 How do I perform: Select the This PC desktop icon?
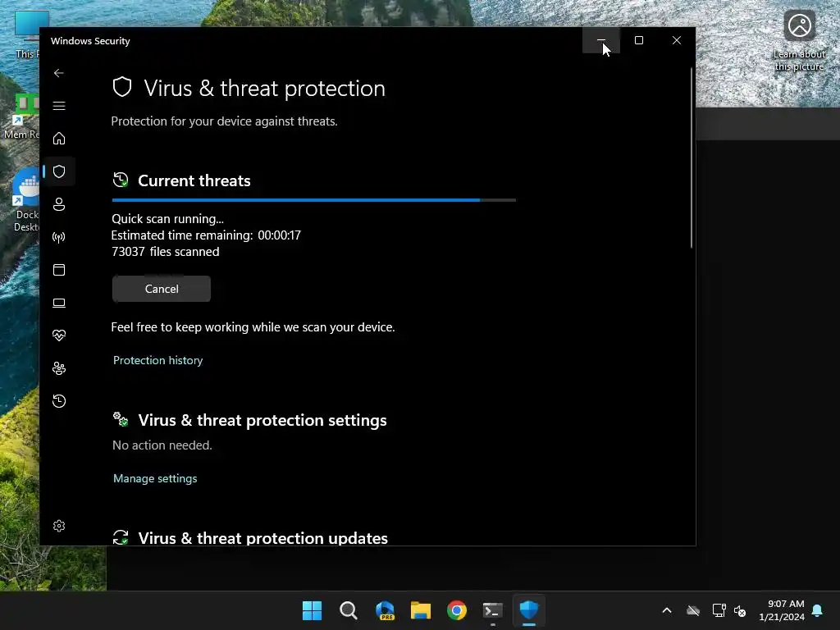pyautogui.click(x=25, y=35)
